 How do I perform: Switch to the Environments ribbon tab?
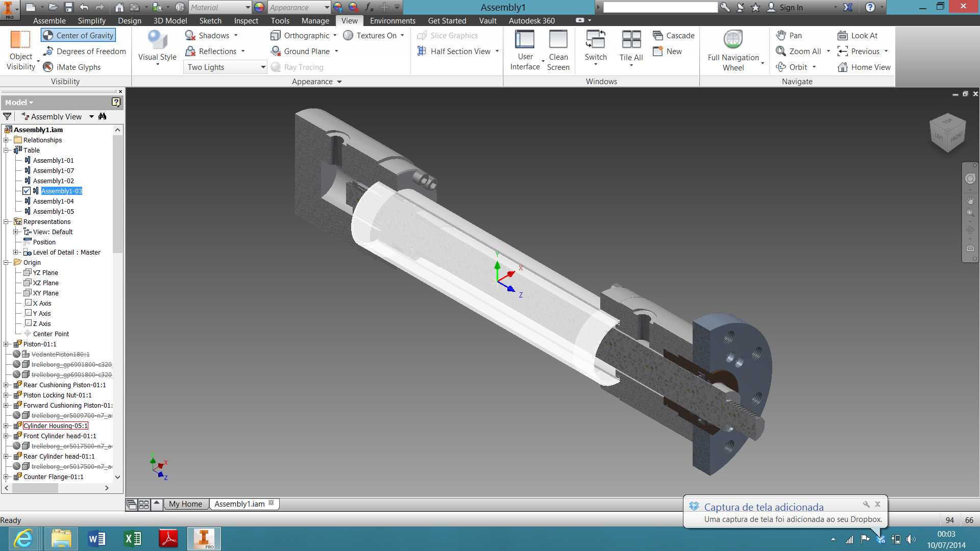pos(393,20)
